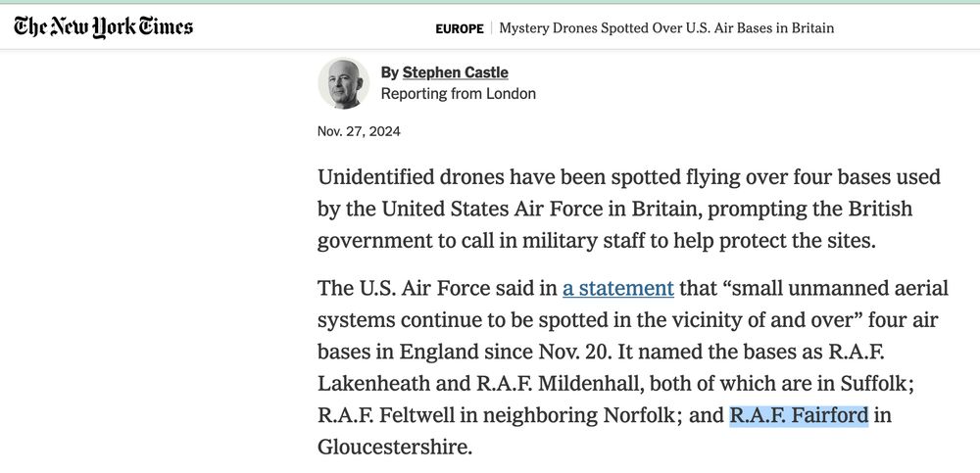Click the Nov. 27, 2024 date
Screen dimensions: 980x473
359,131
